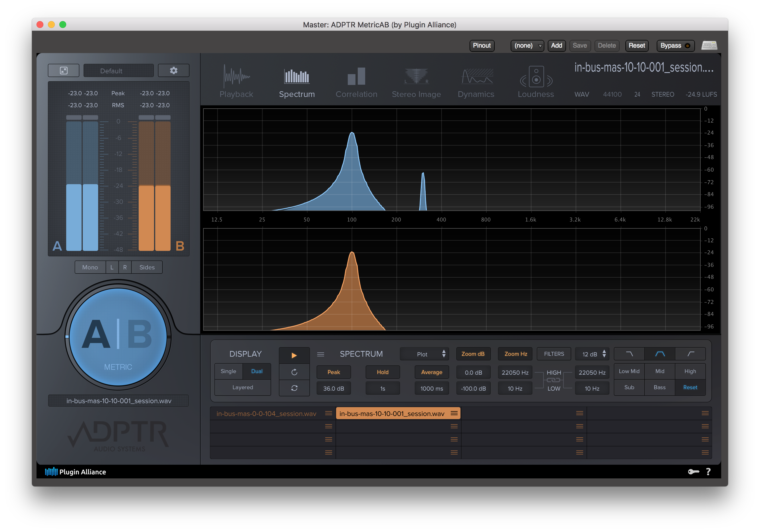This screenshot has height=532, width=760.
Task: Select the Bass filter band
Action: pos(660,387)
